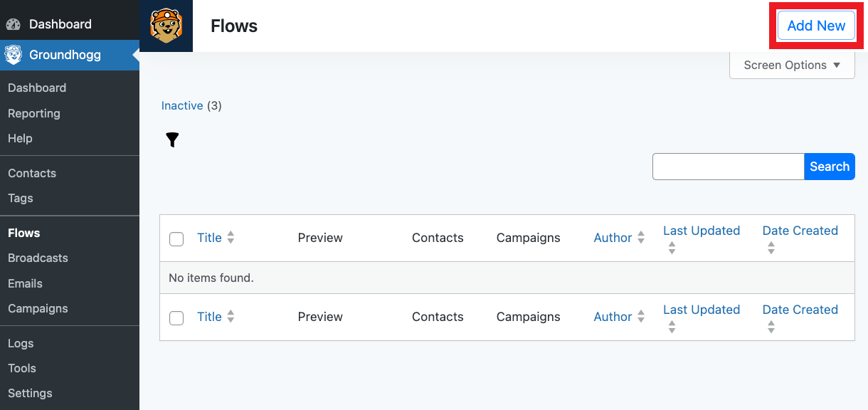Click the WordPress Dashboard gauge icon
The image size is (868, 410).
[13, 24]
